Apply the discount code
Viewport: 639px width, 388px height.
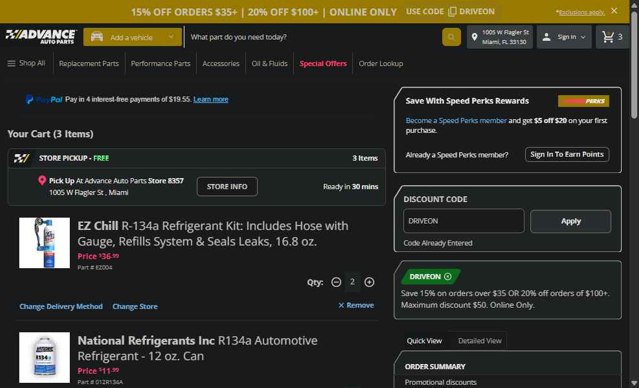[571, 221]
